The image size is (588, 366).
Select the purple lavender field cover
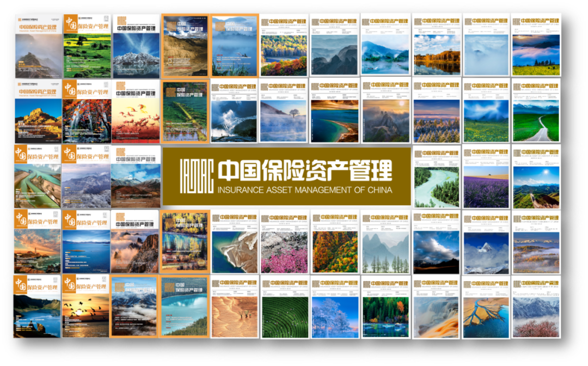pos(486,177)
